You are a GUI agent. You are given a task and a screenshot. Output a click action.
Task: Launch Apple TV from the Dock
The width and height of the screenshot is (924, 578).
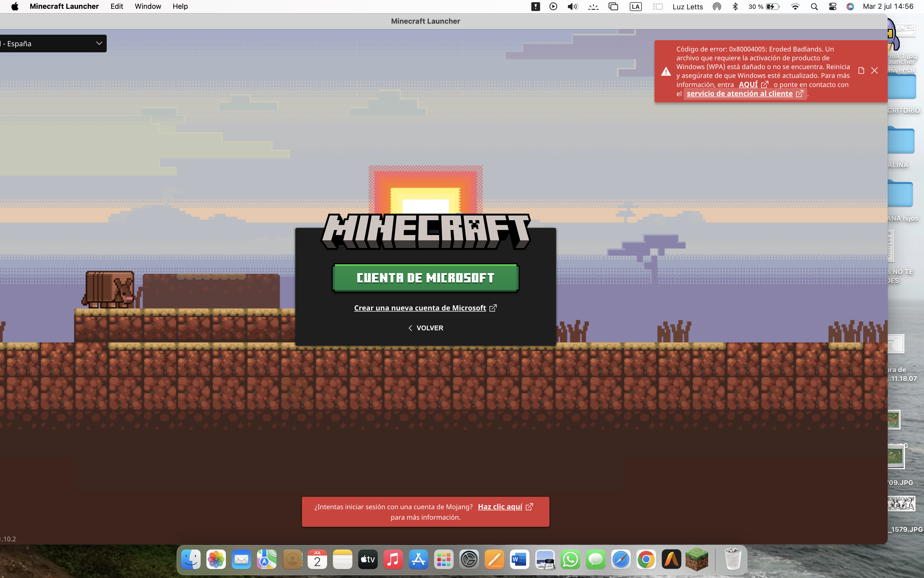368,560
